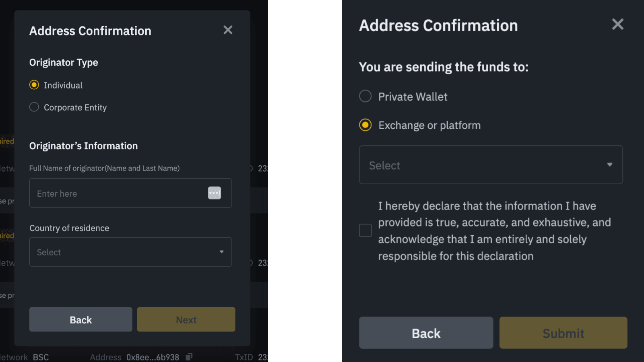Click the originator full name input field
The image size is (644, 362).
(x=119, y=193)
